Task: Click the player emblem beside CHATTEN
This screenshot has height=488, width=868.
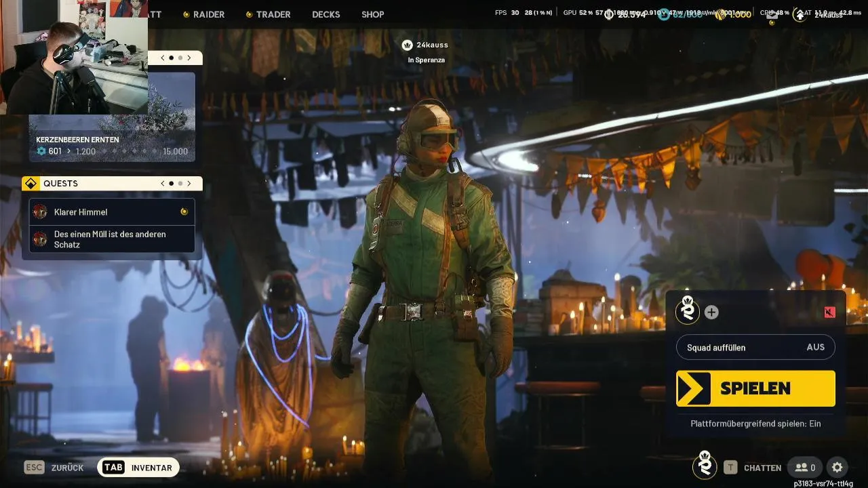Action: pos(705,466)
